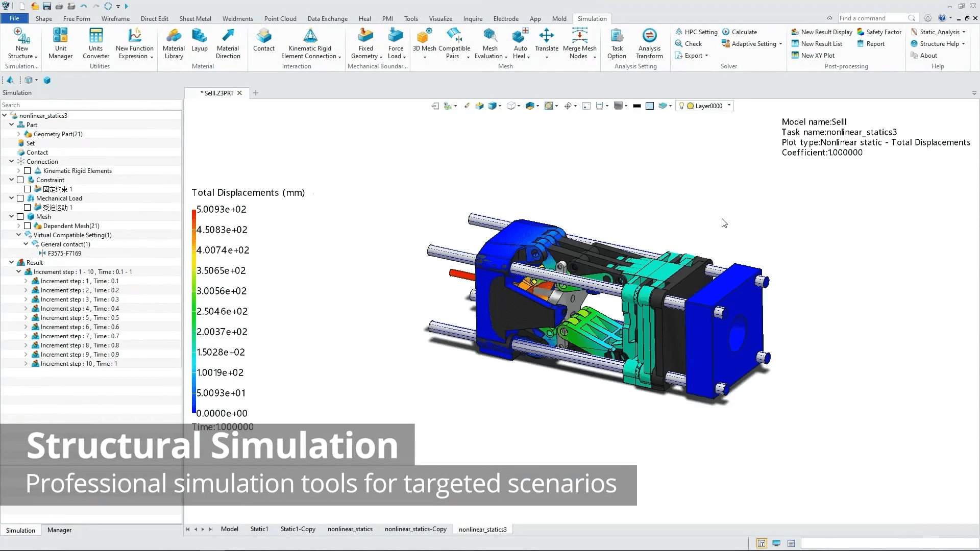The width and height of the screenshot is (980, 551).
Task: Open the nonlinear_statics-Copy sheet tab
Action: [415, 529]
